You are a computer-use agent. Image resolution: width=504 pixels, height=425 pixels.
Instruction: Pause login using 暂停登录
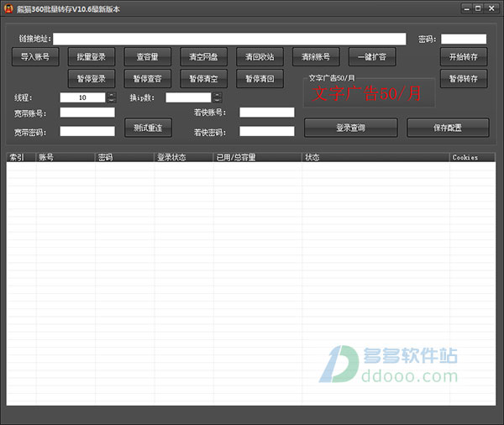[92, 79]
